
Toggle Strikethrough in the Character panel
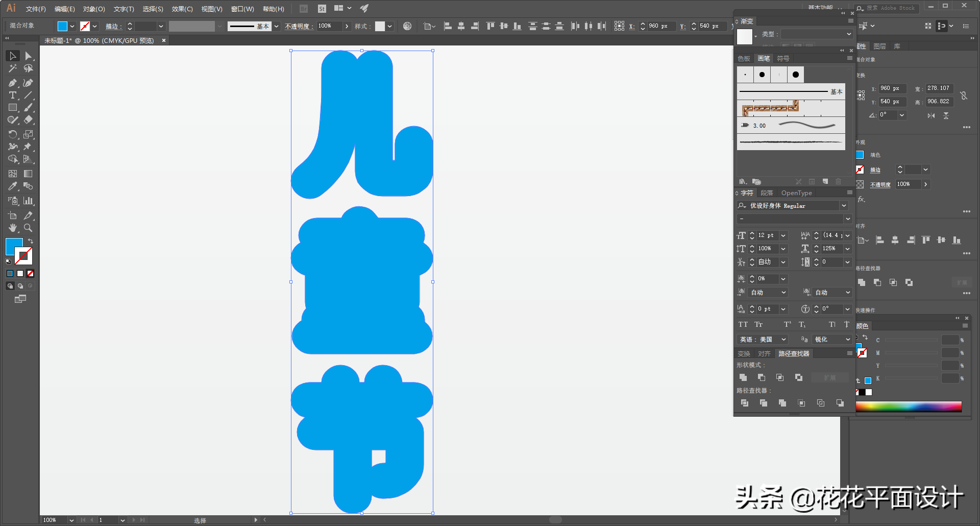[847, 324]
